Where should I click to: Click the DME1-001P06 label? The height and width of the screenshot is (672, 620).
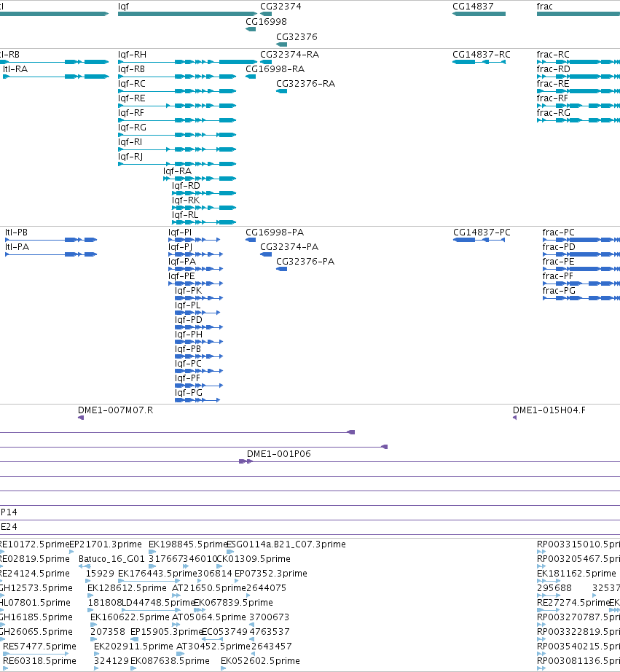279,454
